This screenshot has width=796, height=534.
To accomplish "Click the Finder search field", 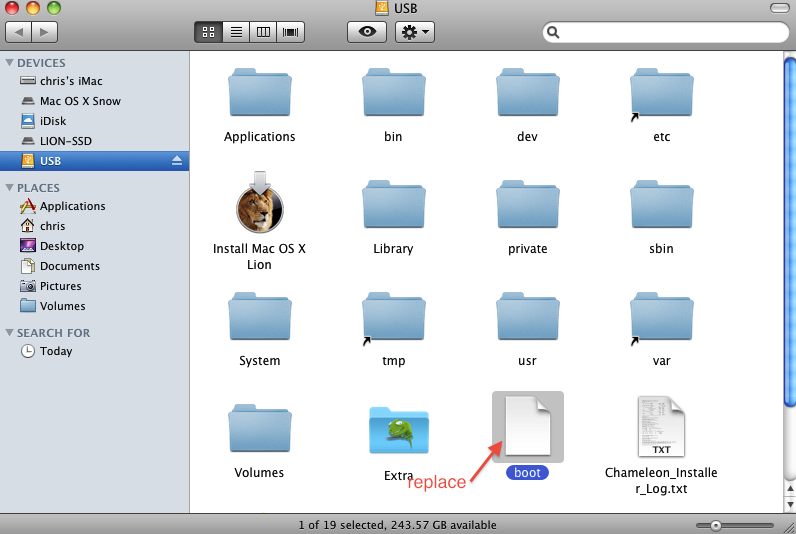I will 666,32.
